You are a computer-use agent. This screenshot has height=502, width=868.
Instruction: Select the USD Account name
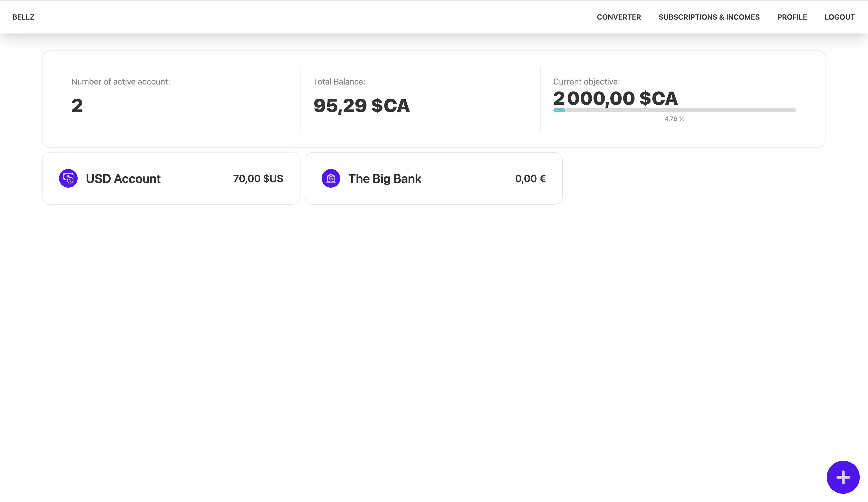point(123,179)
